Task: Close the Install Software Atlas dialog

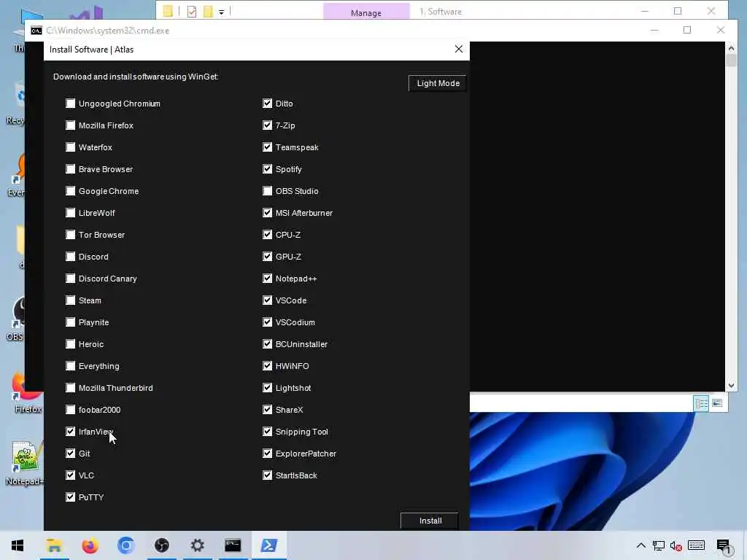Action: click(459, 49)
